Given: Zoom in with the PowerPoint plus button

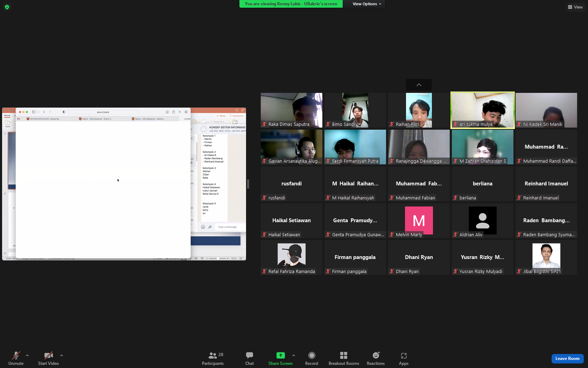Looking at the screenshot, I should (228, 259).
